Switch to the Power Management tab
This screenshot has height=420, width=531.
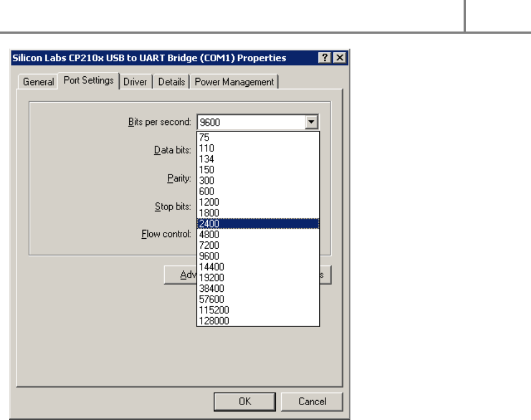234,82
